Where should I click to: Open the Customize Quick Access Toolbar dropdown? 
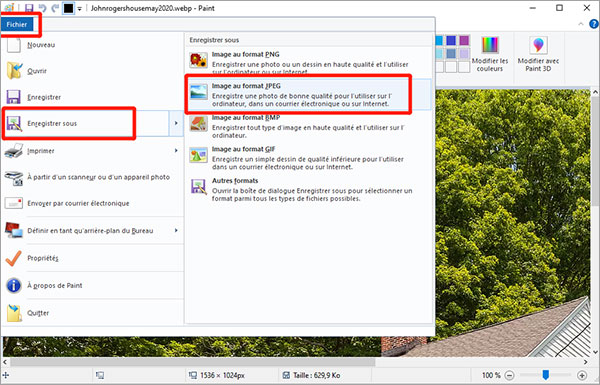(80, 8)
